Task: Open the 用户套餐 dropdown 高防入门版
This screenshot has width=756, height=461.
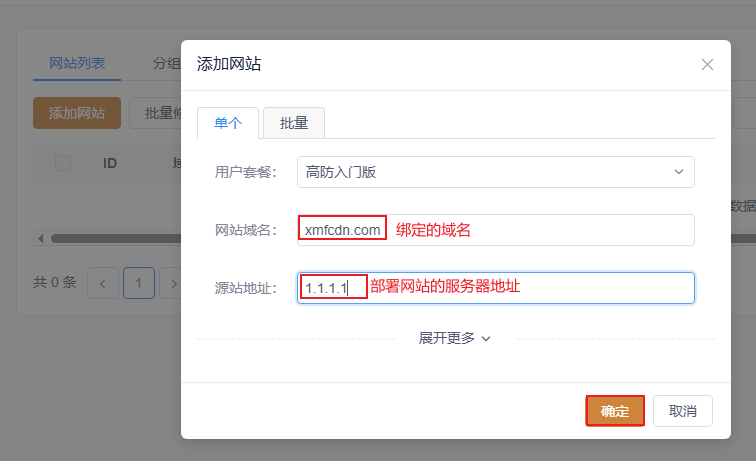Action: click(496, 172)
